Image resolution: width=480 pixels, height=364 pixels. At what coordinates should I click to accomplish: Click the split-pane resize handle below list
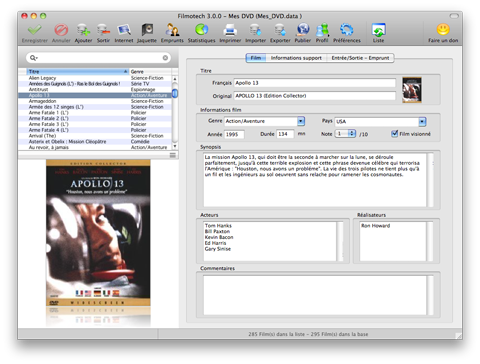coord(173,155)
